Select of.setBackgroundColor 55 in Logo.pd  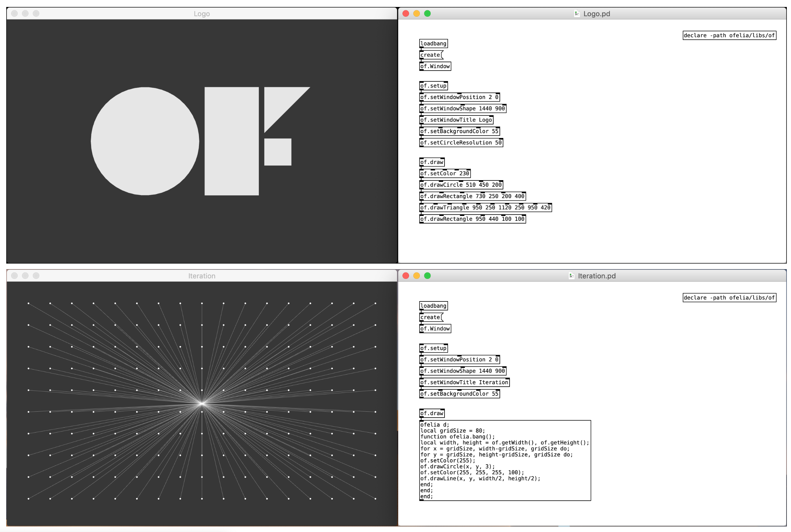(460, 131)
